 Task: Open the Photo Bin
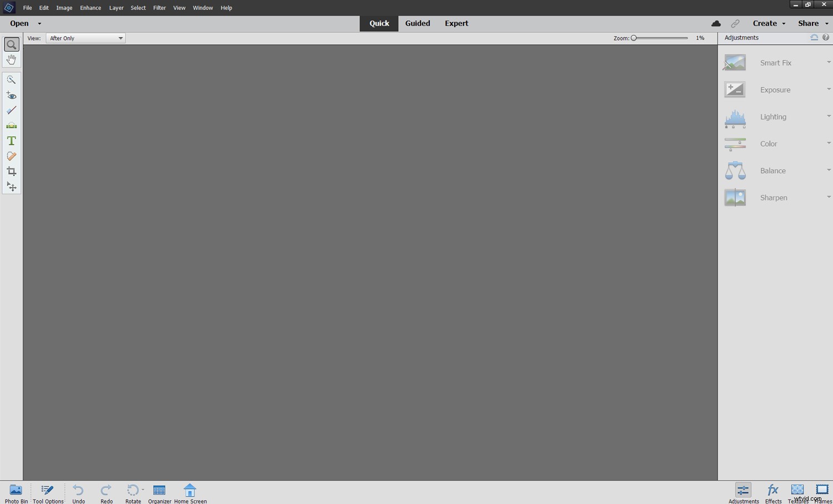tap(16, 492)
